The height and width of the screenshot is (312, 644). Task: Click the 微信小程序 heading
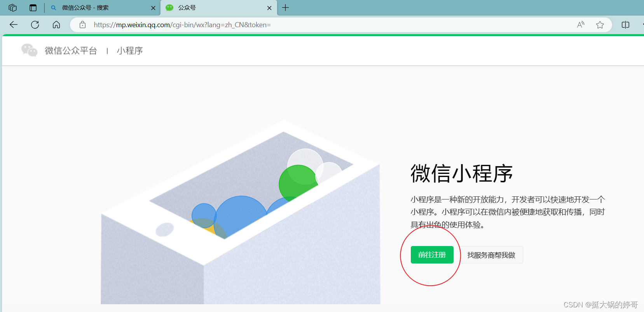pos(462,173)
